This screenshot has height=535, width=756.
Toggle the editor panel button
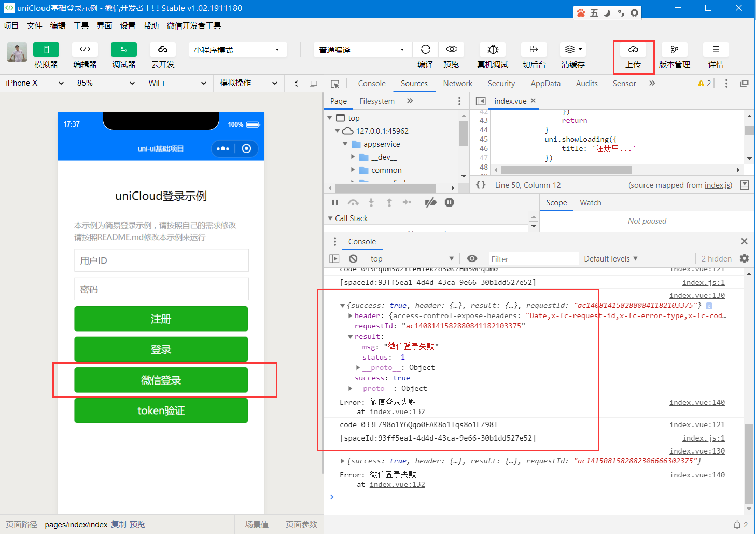pos(85,49)
